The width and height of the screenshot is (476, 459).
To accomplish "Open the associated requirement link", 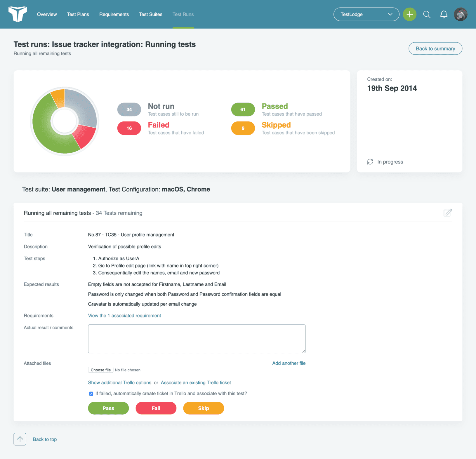I will click(x=124, y=316).
